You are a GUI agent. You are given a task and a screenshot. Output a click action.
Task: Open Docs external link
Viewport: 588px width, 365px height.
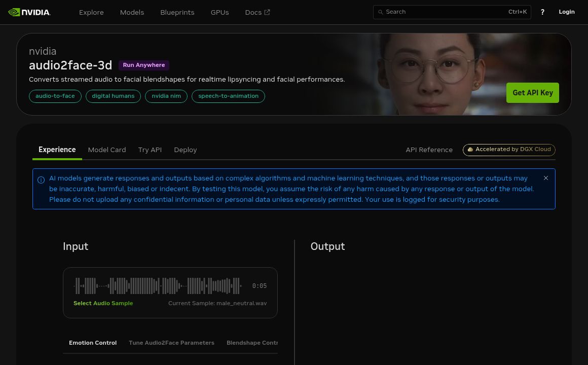click(x=257, y=12)
